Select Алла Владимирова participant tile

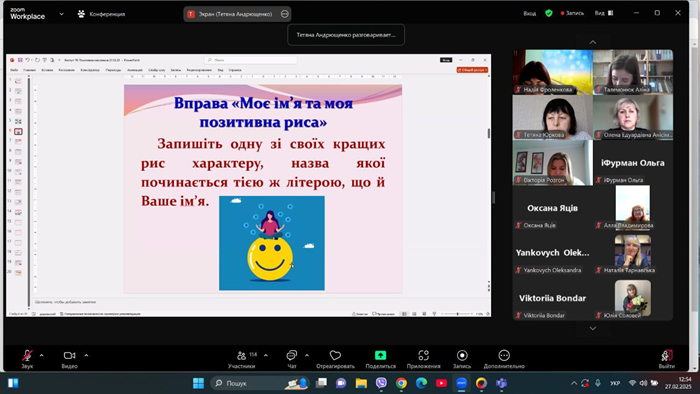(x=633, y=208)
